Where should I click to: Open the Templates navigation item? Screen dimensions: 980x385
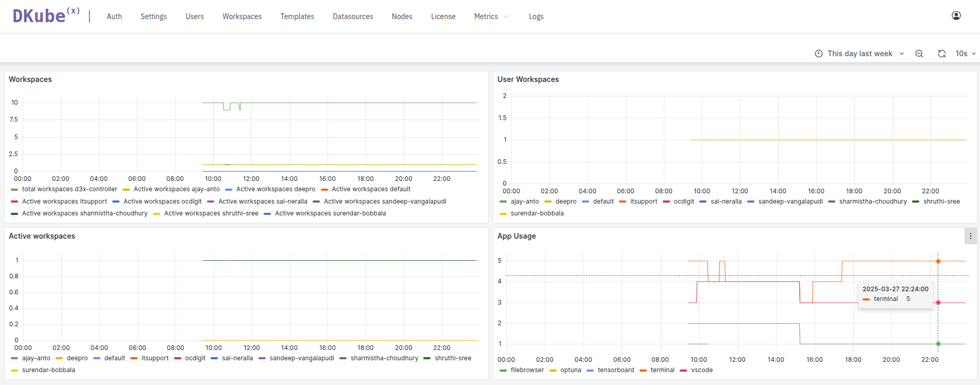(297, 16)
